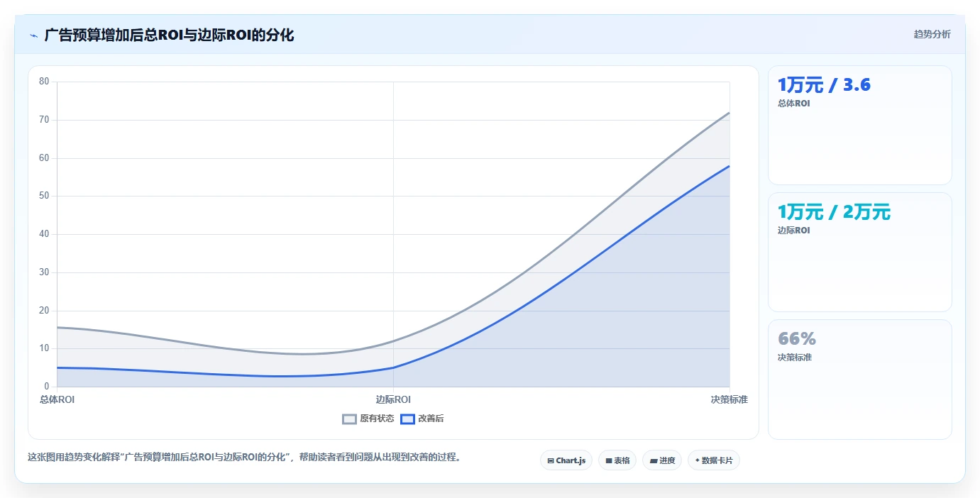Click the grey line's data point at 边际ROI

[x=393, y=341]
